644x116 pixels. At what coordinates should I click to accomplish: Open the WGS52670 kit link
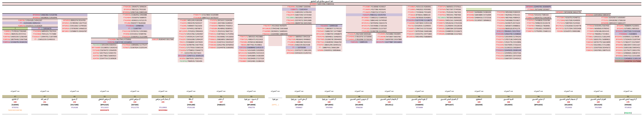(x=105, y=110)
